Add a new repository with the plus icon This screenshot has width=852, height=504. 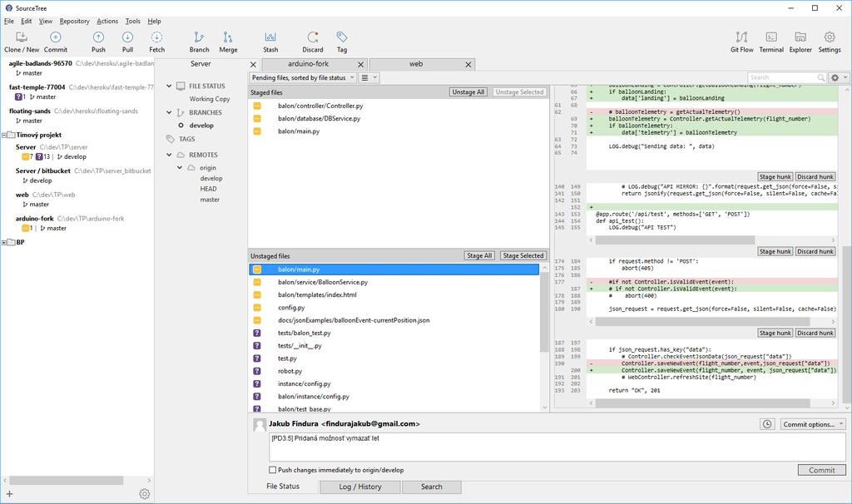point(9,494)
